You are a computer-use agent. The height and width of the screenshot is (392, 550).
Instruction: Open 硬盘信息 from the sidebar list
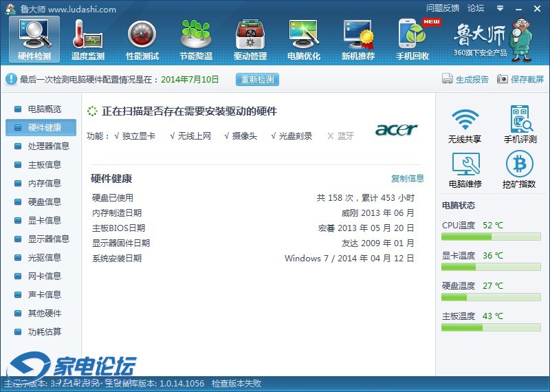44,202
